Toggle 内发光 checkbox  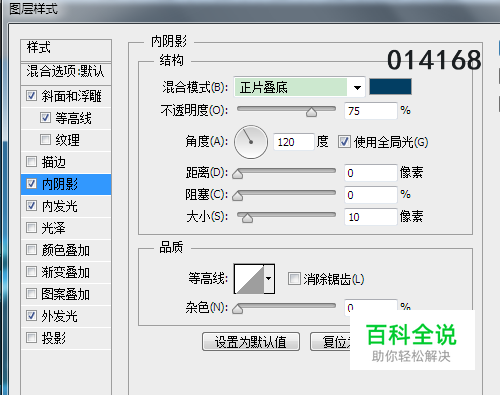(x=31, y=206)
